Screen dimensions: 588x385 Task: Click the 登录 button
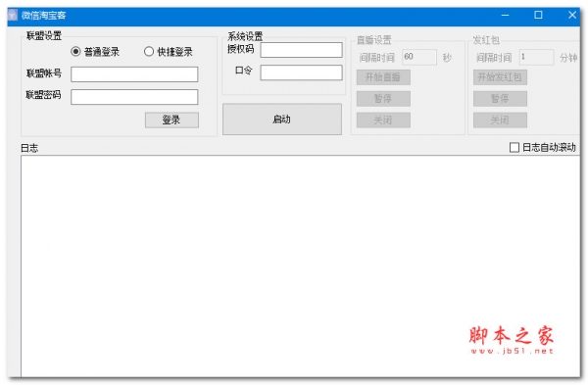[x=171, y=120]
